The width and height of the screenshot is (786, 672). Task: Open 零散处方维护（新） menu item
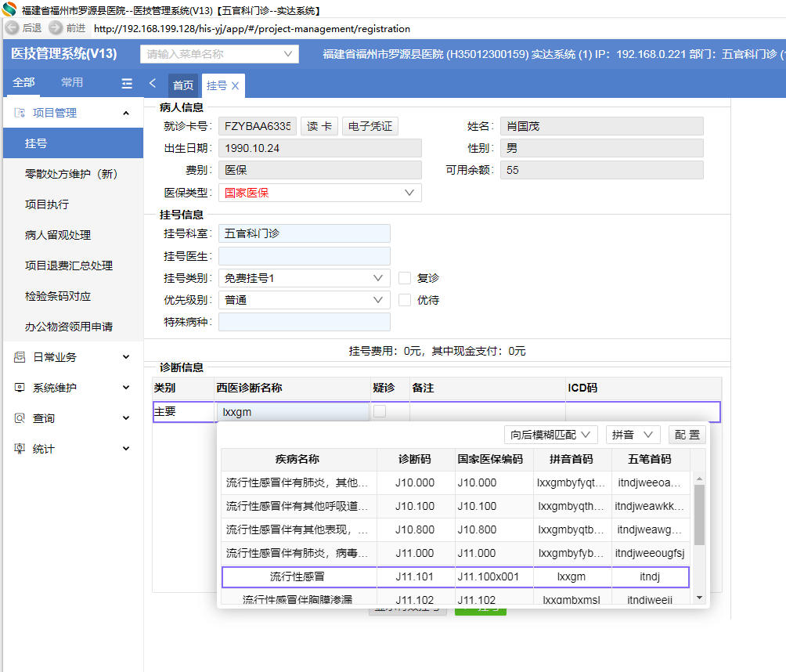pos(71,174)
